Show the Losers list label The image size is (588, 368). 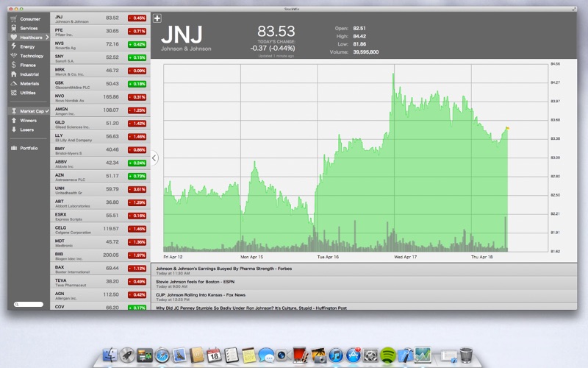click(27, 130)
